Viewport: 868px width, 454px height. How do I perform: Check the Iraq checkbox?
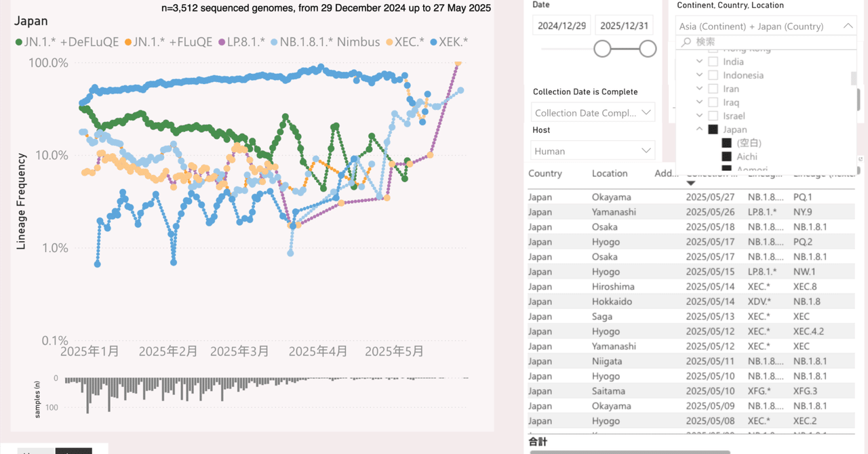click(x=713, y=102)
